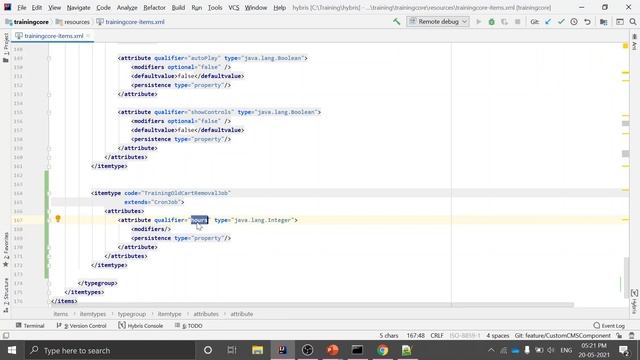Click the Run play icon

tap(478, 22)
